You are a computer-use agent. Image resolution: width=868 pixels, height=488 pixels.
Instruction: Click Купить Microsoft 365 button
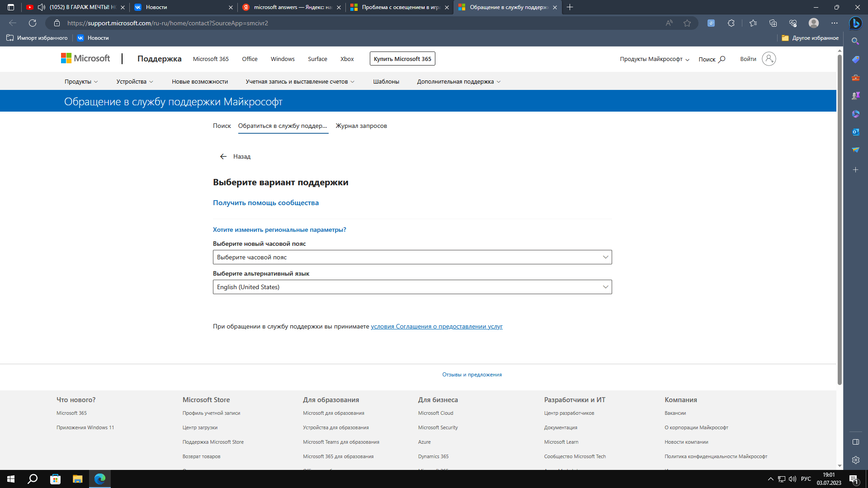[x=402, y=59]
